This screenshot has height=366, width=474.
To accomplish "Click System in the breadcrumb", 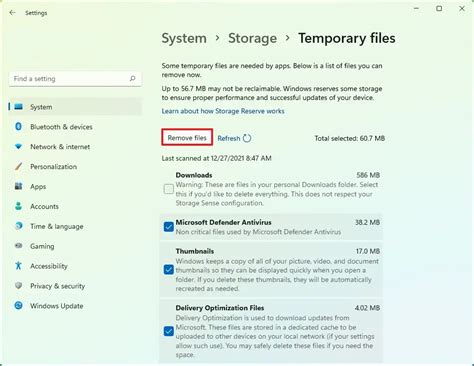I will (x=184, y=38).
